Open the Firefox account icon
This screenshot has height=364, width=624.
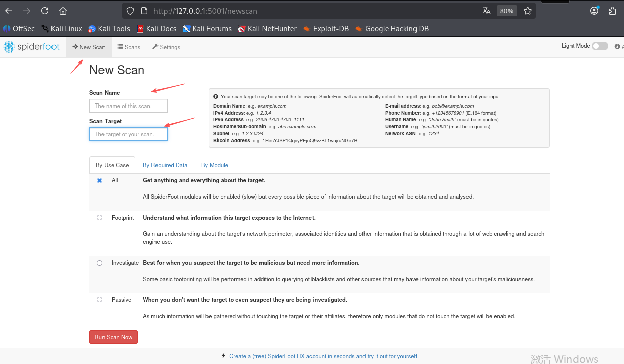click(x=595, y=11)
